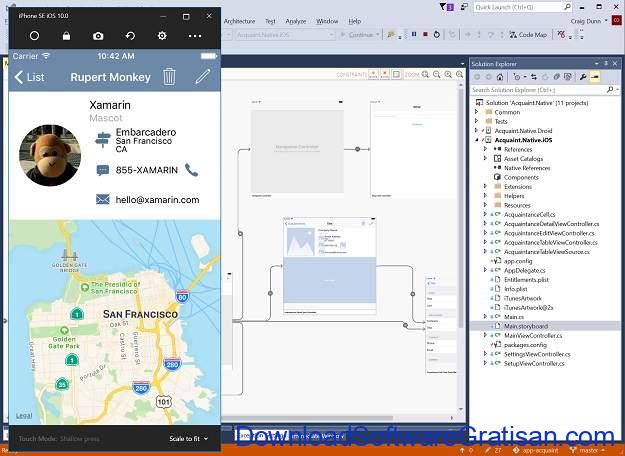This screenshot has width=625, height=456.
Task: Click the Pause debugging icon
Action: tap(414, 35)
